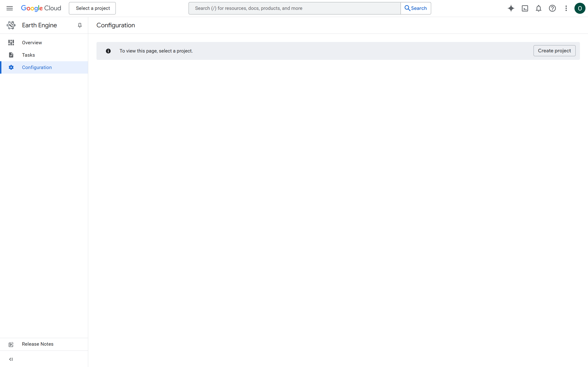Click the Earth Engine logo icon
The height and width of the screenshot is (367, 588).
tap(11, 25)
